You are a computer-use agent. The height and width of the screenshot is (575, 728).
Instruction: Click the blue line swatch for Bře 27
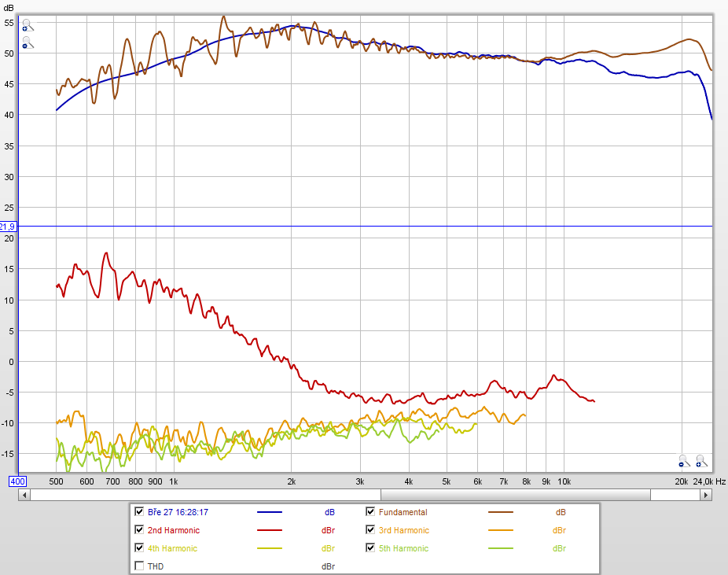[270, 512]
